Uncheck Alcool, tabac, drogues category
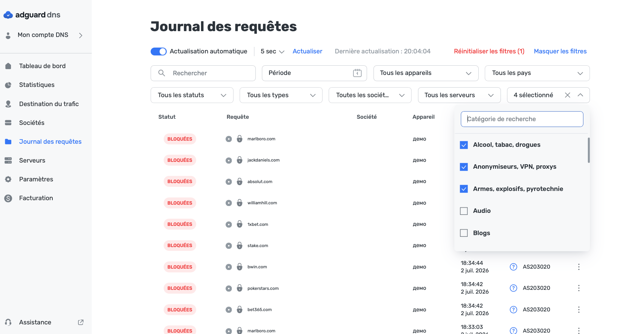 pos(464,145)
